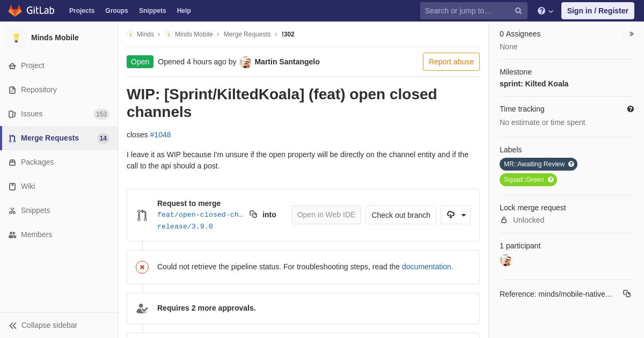Collapse the right sidebar with chevrons
This screenshot has width=644, height=338.
(x=631, y=34)
